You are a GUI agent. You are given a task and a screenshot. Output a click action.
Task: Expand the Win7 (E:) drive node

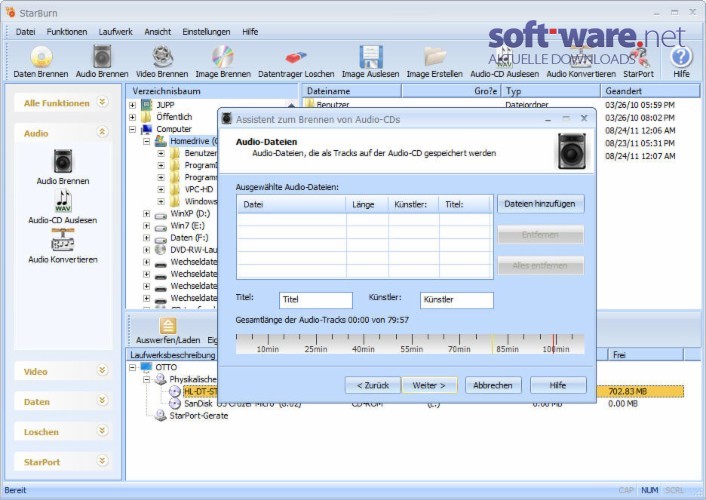(146, 226)
